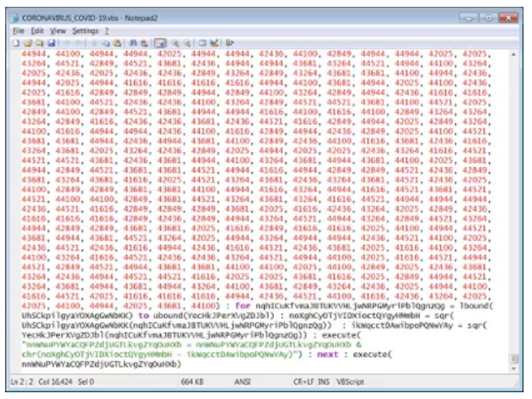
Task: Click the Copy toolbar icon
Action: pyautogui.click(x=106, y=43)
